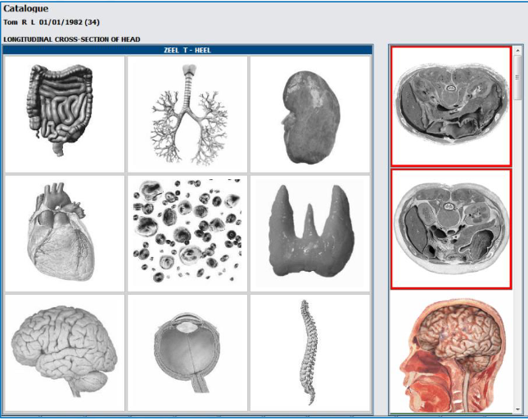Select the second abdominal cross-section scan
This screenshot has width=528, height=420.
pos(451,229)
